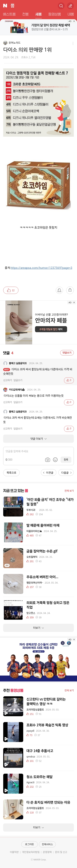Switch to the 동영상뿜 tab
The height and width of the screenshot is (868, 77).
[54, 14]
